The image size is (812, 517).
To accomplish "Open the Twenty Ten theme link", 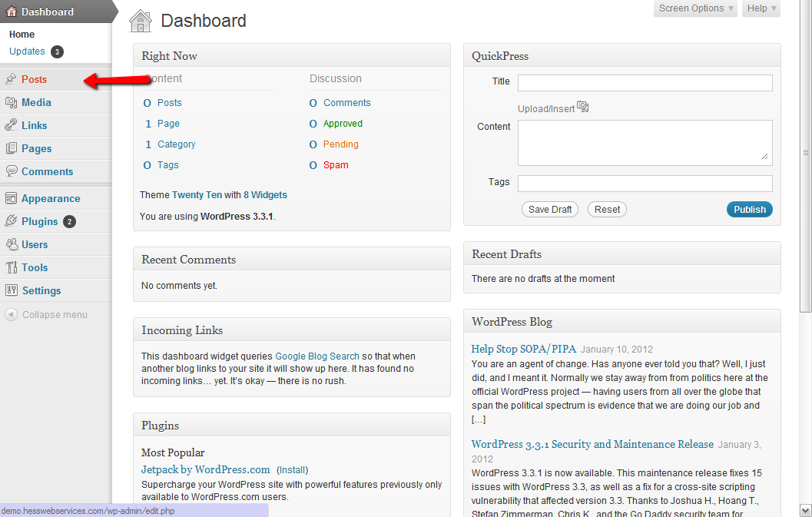I will [197, 195].
